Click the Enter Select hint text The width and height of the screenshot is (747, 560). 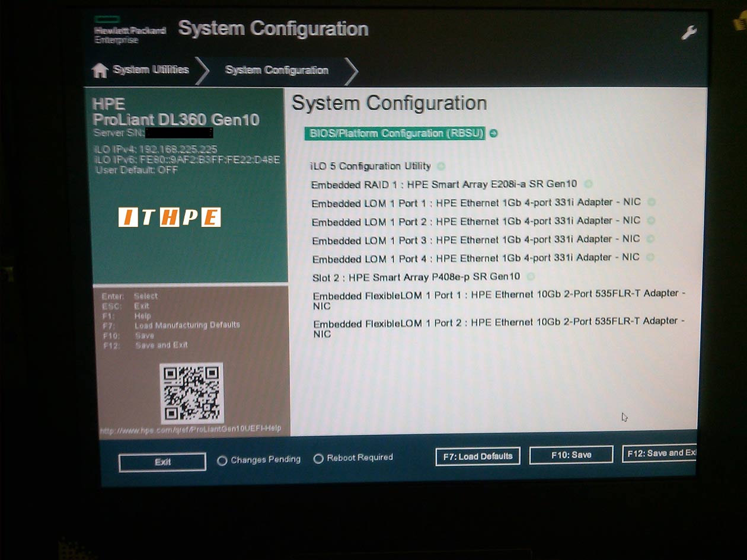coord(130,296)
